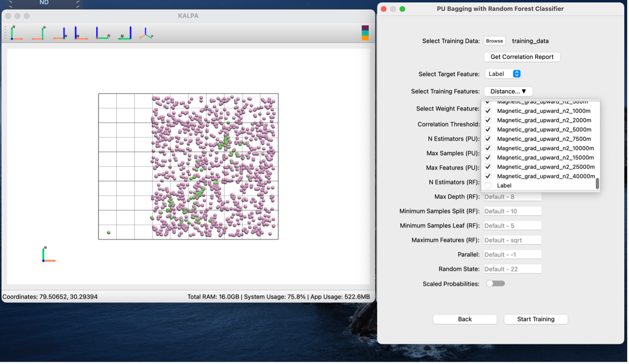
Task: Click Get Correlation Report button
Action: [x=522, y=57]
